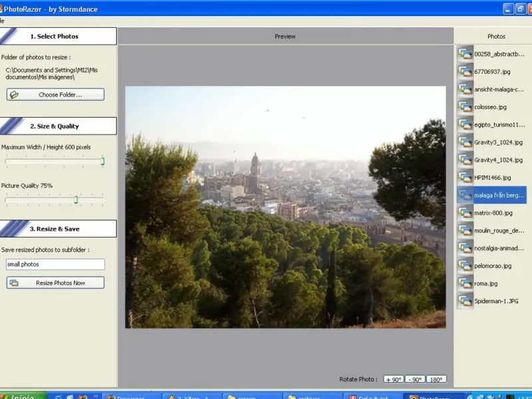The image size is (532, 399).
Task: Select the colosseo.jpg photo icon
Action: coord(465,107)
